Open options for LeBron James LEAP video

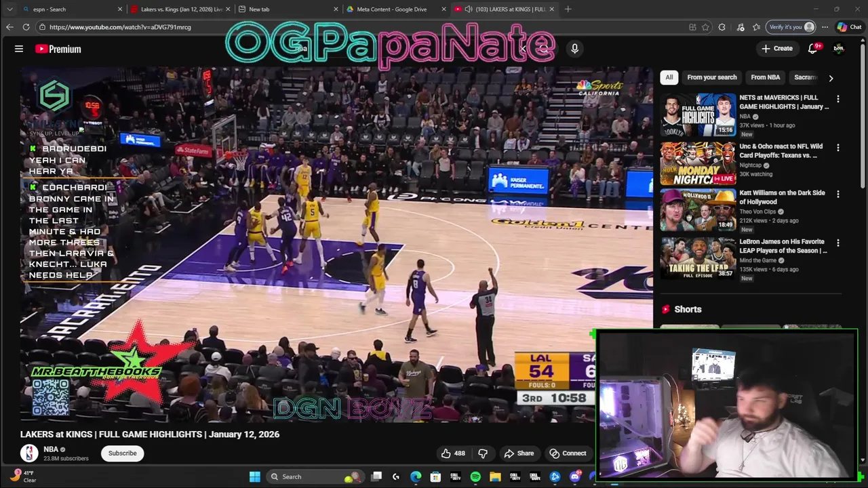pyautogui.click(x=838, y=243)
